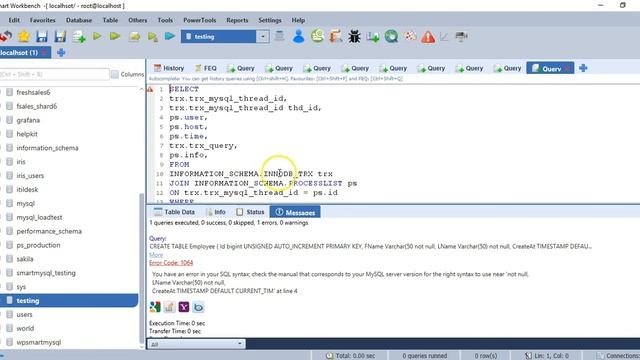
Task: Select the sakila database
Action: click(x=25, y=259)
